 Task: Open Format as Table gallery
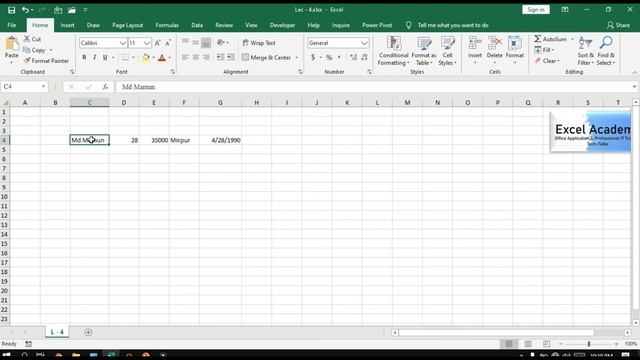(424, 51)
